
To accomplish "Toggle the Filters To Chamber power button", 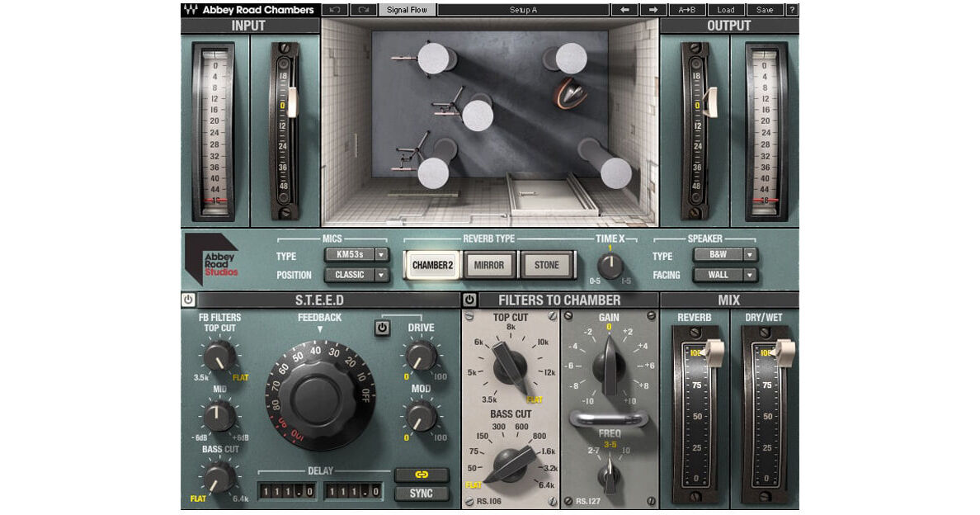I will 470,300.
